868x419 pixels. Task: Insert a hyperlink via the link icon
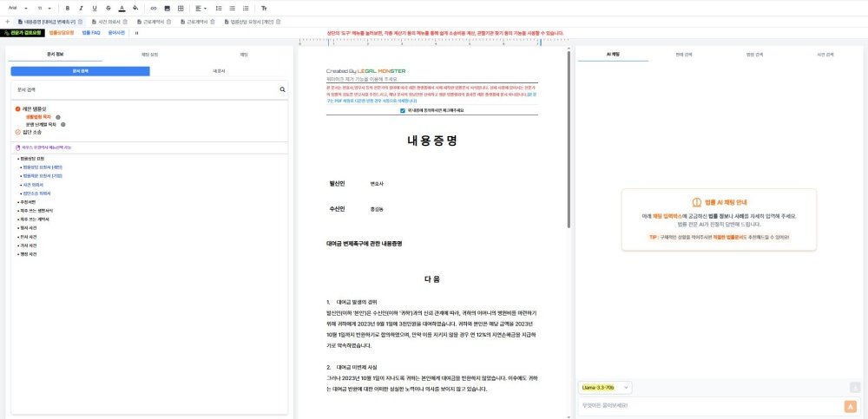click(x=154, y=8)
